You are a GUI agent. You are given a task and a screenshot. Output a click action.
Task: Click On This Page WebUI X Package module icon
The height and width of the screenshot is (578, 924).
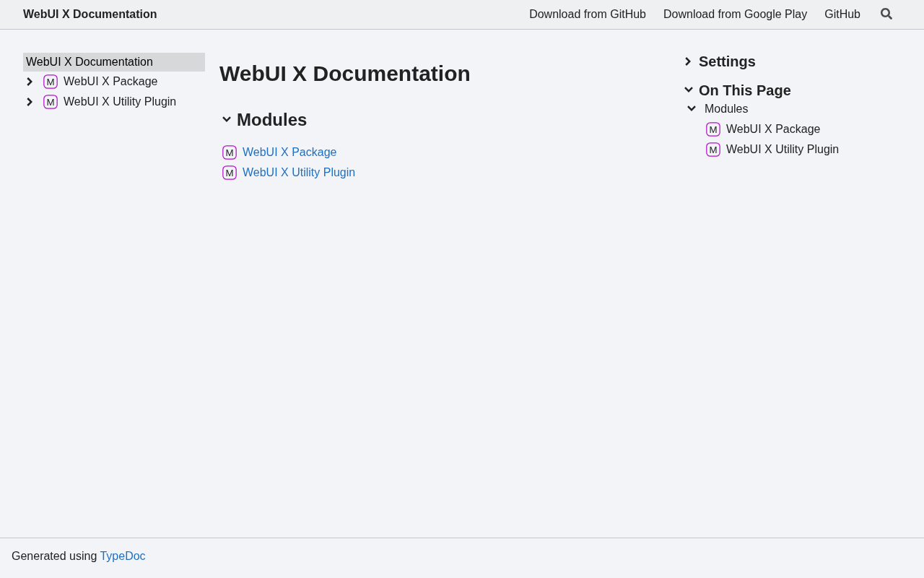click(713, 129)
